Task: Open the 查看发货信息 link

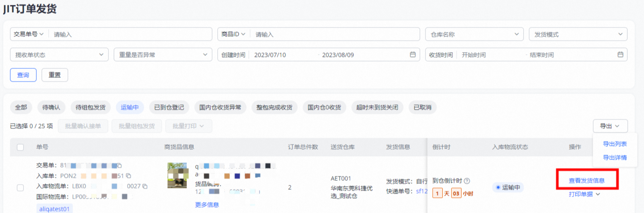Action: tap(587, 180)
